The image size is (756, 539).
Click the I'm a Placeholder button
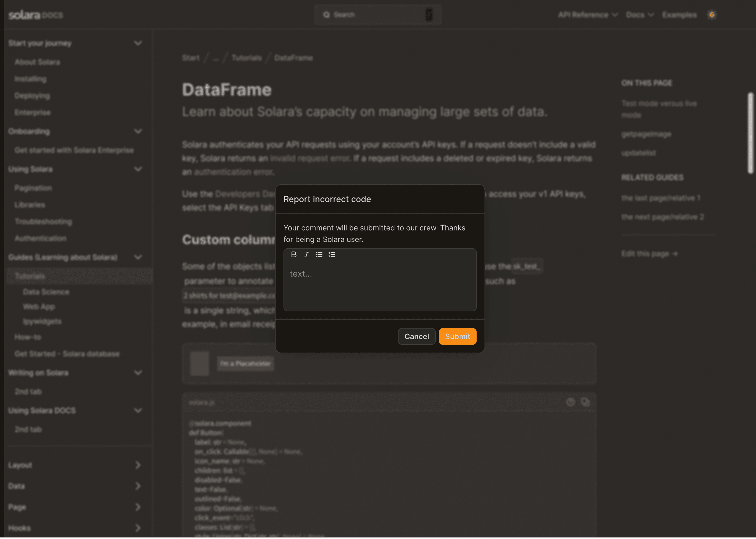[245, 364]
